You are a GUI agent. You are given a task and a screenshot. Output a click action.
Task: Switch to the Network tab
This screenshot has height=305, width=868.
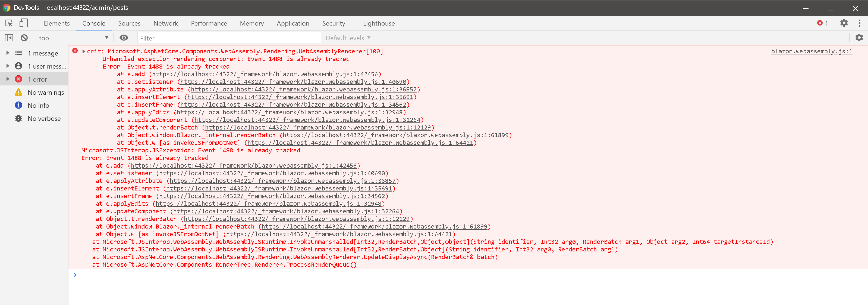[165, 23]
